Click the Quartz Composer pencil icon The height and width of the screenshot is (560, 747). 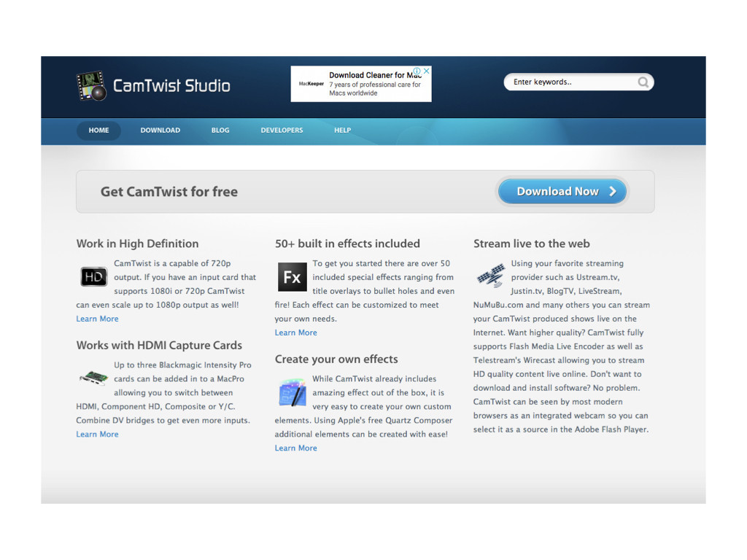292,393
